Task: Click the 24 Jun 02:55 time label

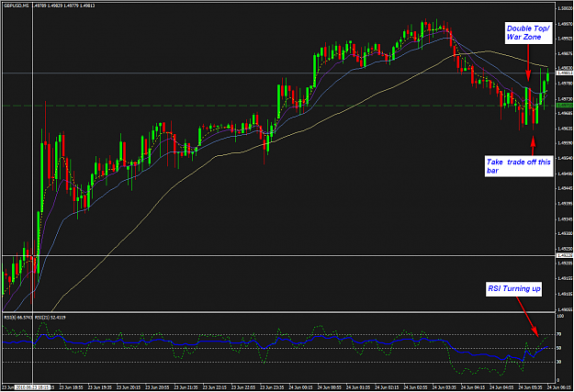Action: coord(415,387)
